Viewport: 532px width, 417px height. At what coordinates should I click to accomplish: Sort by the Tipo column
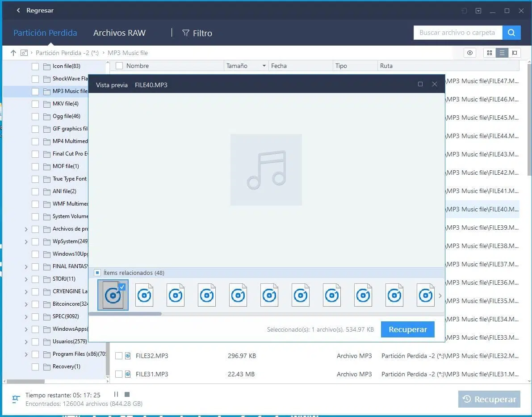click(341, 66)
